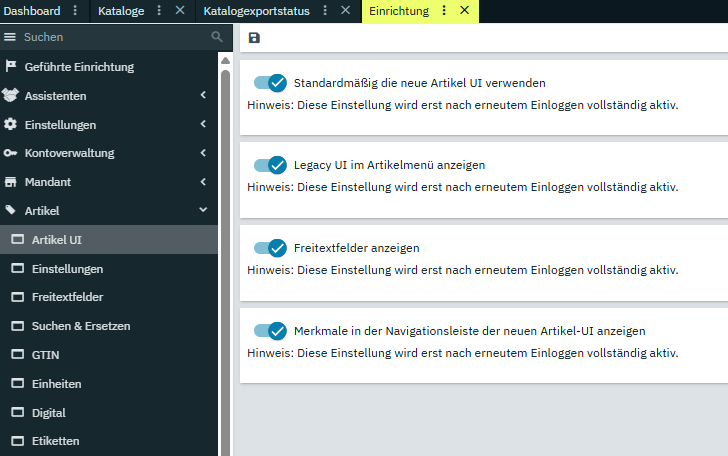The height and width of the screenshot is (456, 728).
Task: Switch to the Dashboard tab
Action: pyautogui.click(x=32, y=11)
